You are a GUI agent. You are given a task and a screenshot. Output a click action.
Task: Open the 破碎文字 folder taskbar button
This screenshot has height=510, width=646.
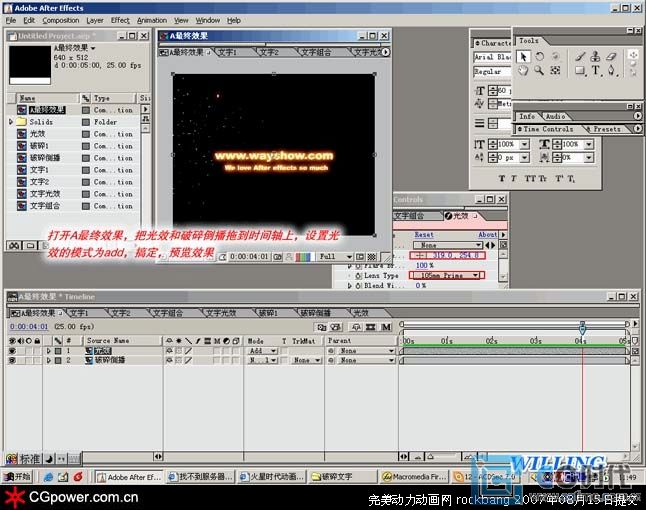click(x=343, y=477)
